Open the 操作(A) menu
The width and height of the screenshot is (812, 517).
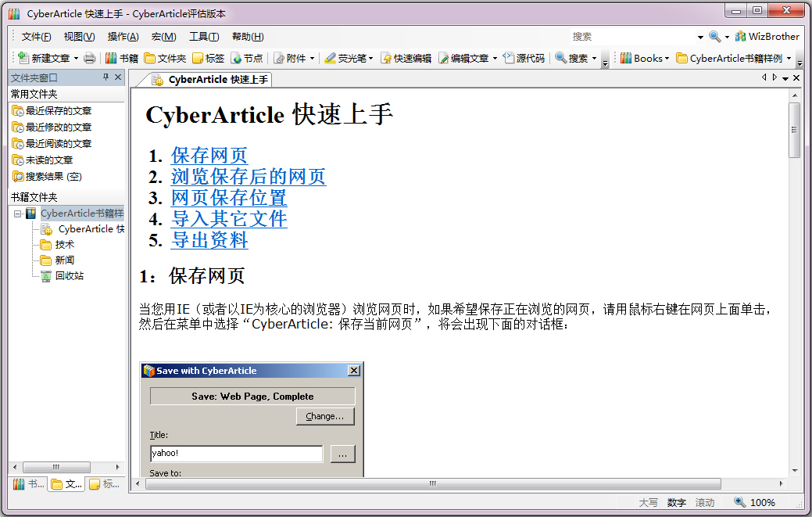coord(123,36)
